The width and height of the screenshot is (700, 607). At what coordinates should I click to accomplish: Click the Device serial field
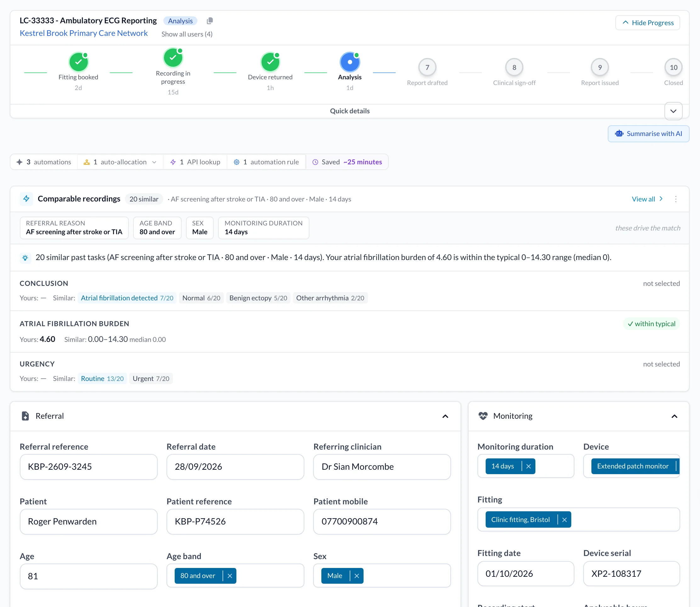pos(631,574)
